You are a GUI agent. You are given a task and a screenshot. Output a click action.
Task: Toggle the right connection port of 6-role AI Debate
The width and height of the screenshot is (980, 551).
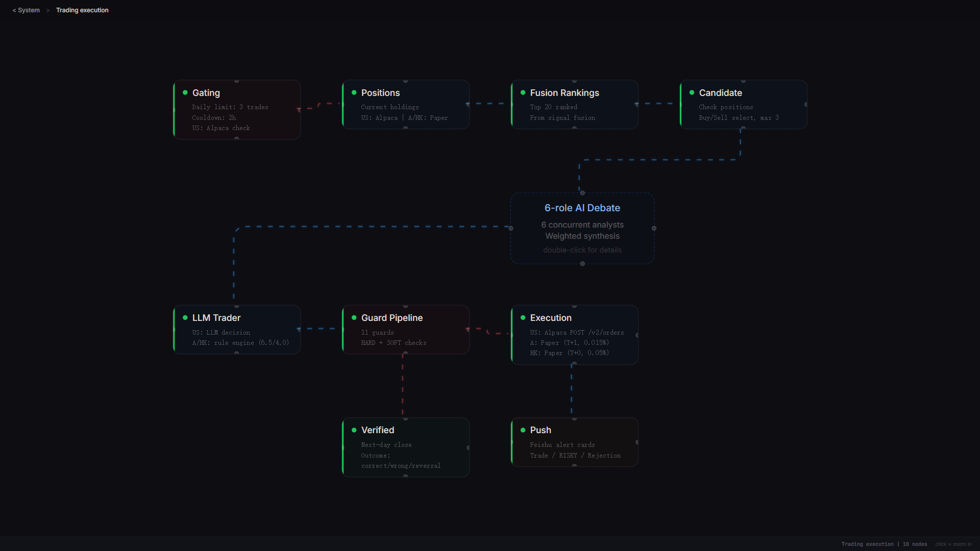pyautogui.click(x=654, y=229)
